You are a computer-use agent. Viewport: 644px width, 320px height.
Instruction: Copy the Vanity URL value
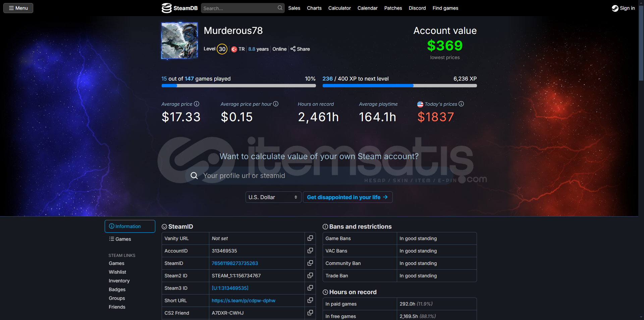tap(310, 238)
